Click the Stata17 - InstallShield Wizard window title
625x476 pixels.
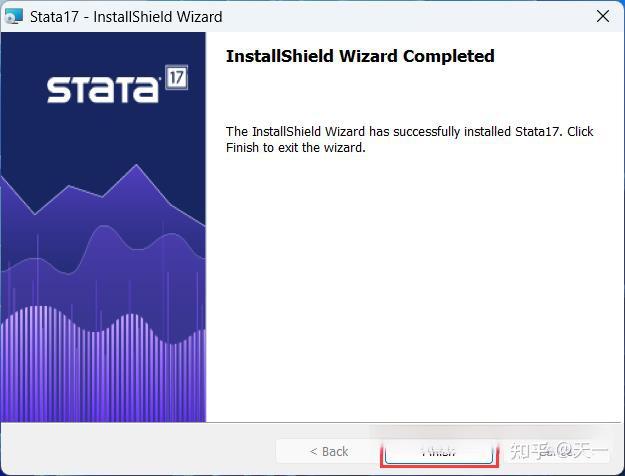(126, 17)
